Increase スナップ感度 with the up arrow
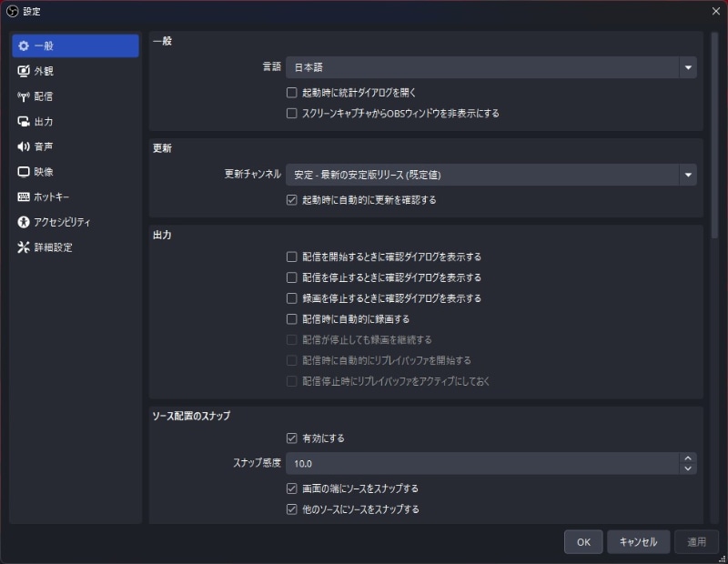Image resolution: width=728 pixels, height=564 pixels. click(688, 458)
